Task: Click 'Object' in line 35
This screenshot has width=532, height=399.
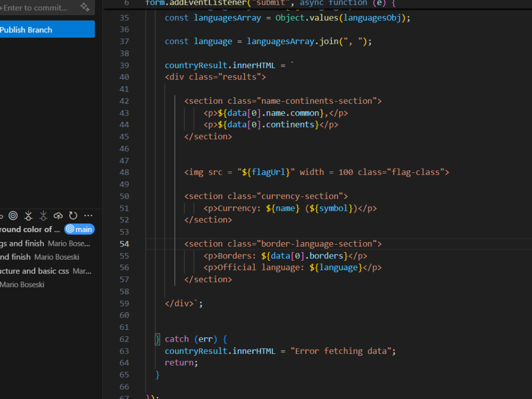Action: (290, 18)
